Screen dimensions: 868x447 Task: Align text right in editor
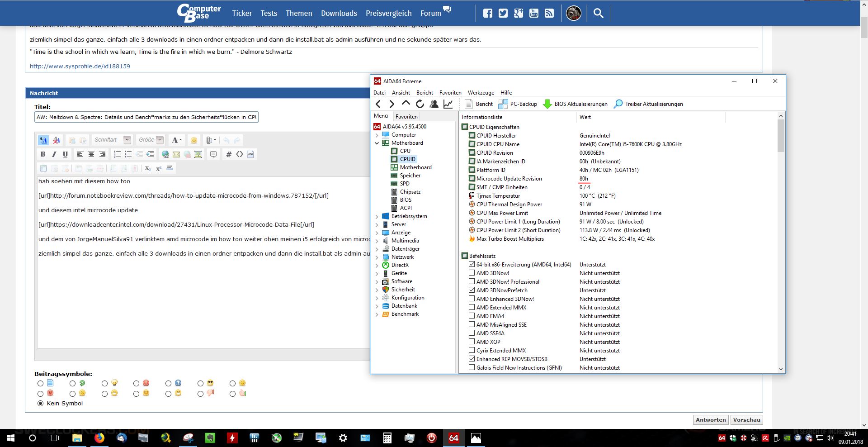pyautogui.click(x=102, y=154)
